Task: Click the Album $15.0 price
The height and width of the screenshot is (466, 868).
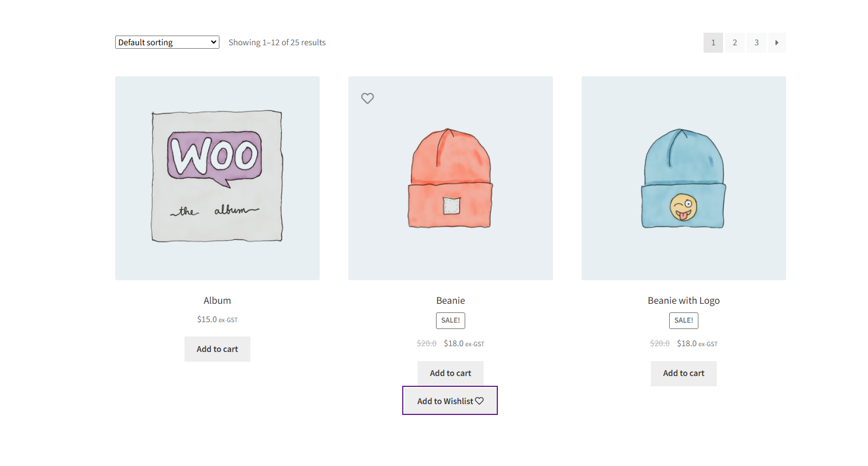Action: pyautogui.click(x=207, y=319)
